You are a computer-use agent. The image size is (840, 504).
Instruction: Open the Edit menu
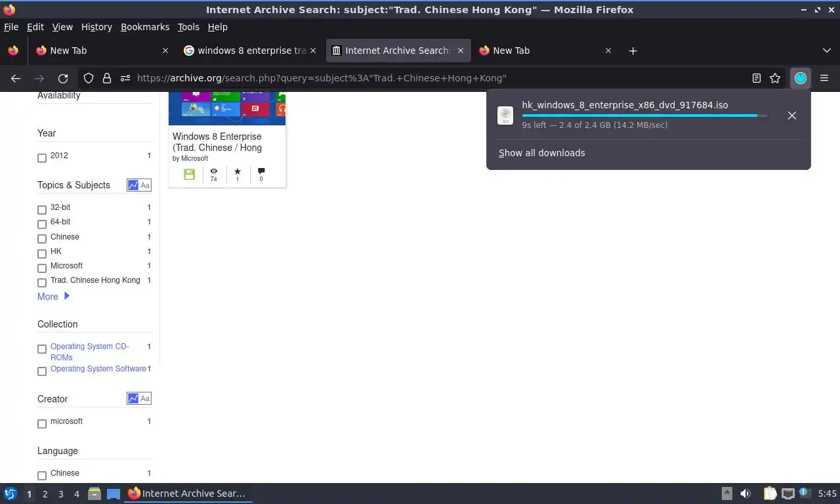(x=35, y=27)
